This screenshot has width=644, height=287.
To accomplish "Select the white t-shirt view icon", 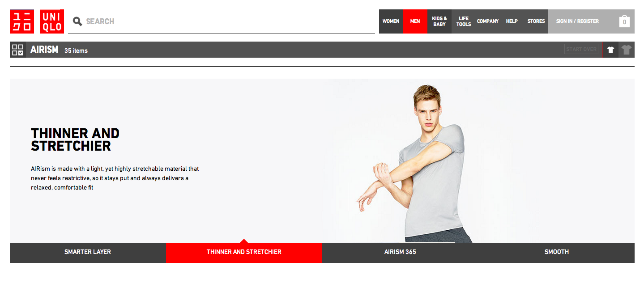I will (610, 50).
